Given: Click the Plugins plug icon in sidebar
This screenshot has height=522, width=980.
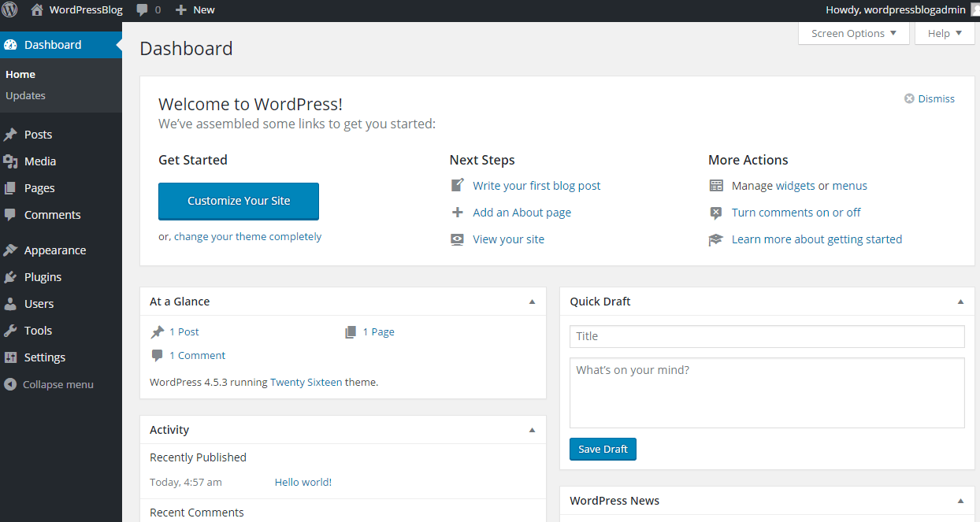Looking at the screenshot, I should tap(10, 277).
